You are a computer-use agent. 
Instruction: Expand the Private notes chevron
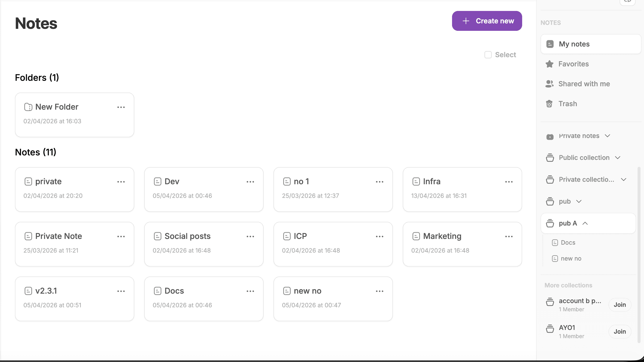click(x=607, y=136)
